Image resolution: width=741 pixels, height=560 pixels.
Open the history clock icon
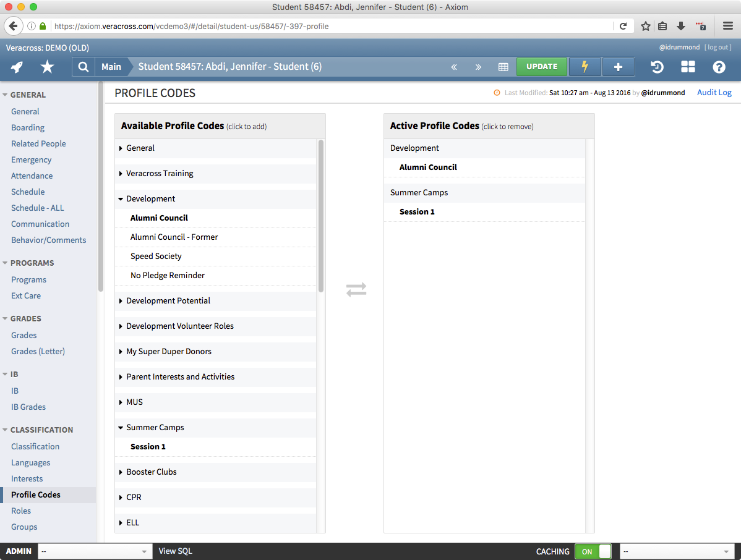(657, 67)
